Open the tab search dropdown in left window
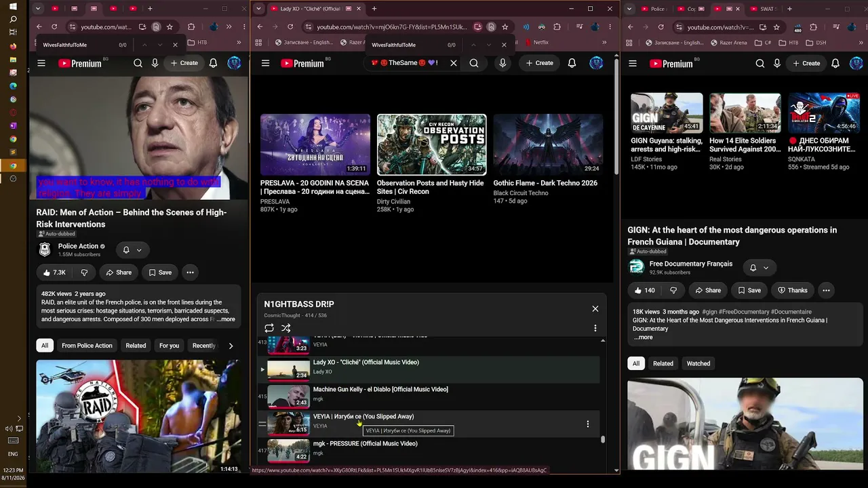Viewport: 868px width, 488px height. (38, 9)
